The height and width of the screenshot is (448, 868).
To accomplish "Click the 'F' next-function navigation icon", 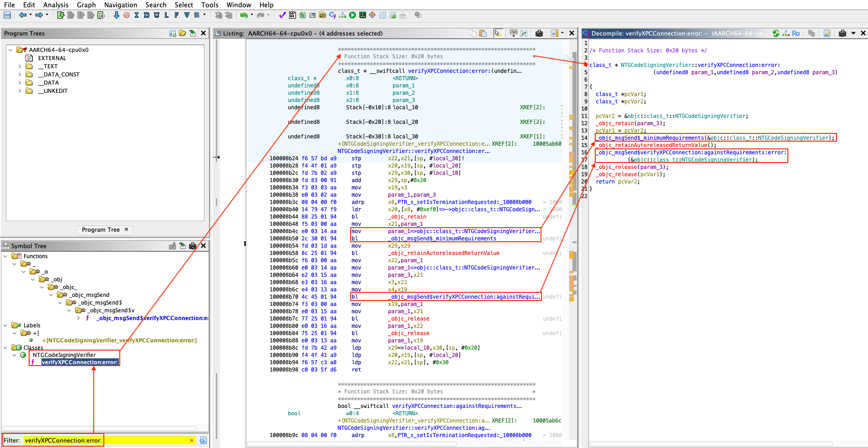I will pos(176,15).
